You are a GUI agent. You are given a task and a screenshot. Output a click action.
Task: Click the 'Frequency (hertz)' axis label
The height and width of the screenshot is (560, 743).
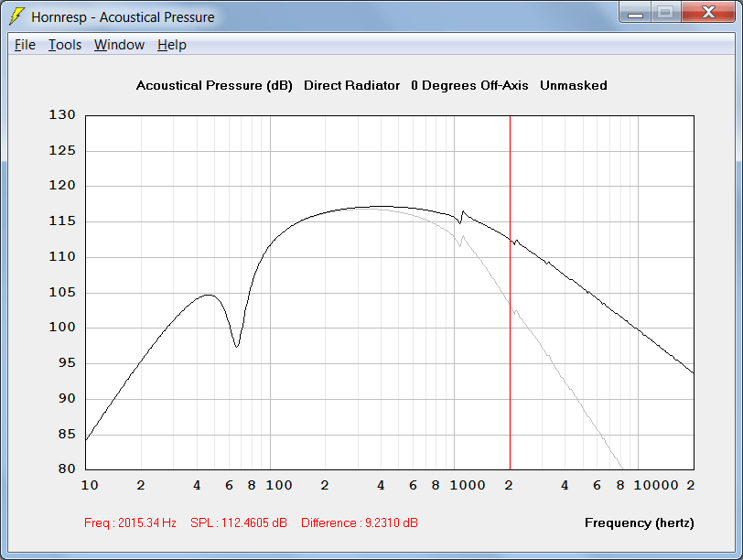(x=640, y=523)
